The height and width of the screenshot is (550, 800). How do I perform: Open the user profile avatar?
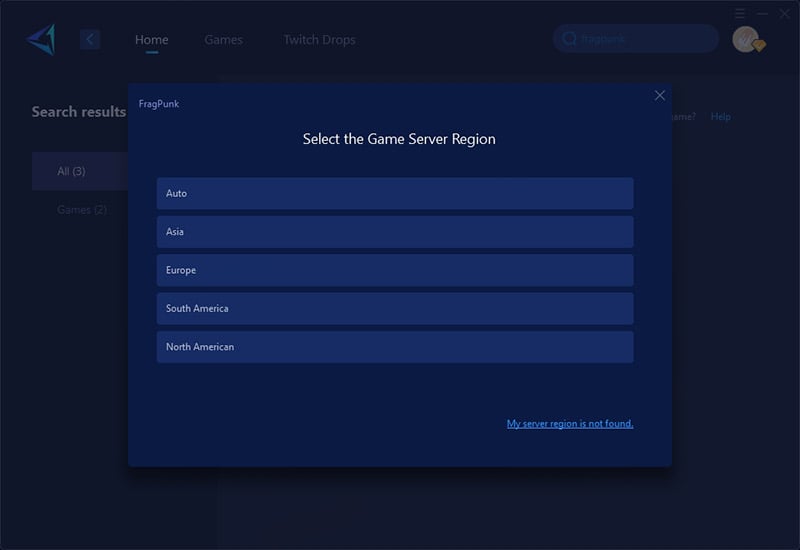pos(746,39)
